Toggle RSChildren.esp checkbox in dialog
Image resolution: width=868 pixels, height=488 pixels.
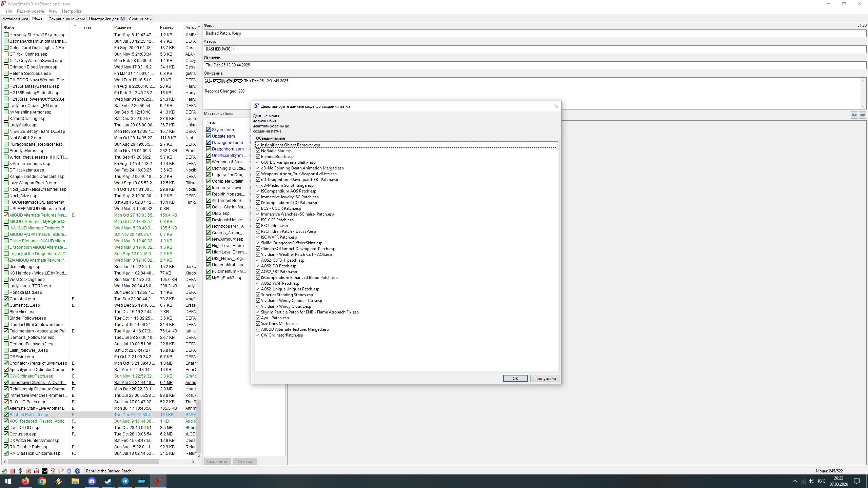[258, 226]
